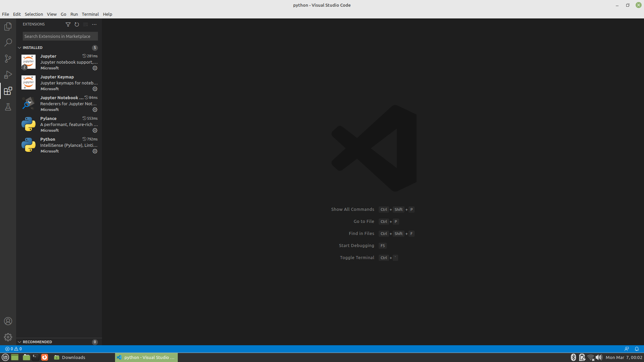Image resolution: width=644 pixels, height=362 pixels.
Task: Refresh the extensions list
Action: (77, 24)
